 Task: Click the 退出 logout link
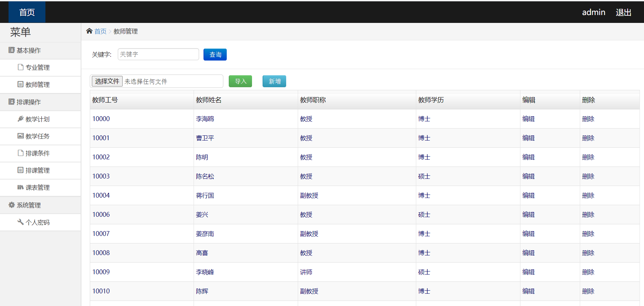pos(623,12)
